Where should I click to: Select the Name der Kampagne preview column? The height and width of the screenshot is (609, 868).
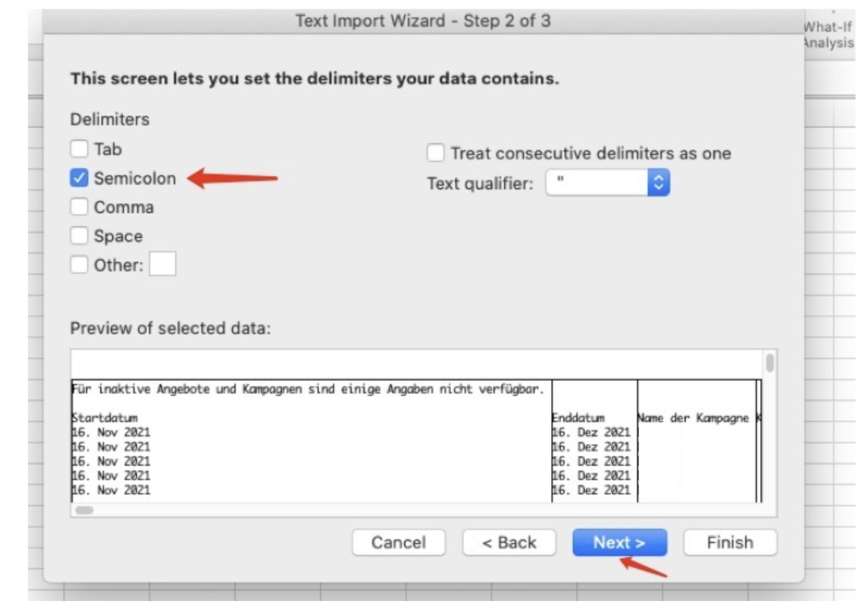[693, 418]
